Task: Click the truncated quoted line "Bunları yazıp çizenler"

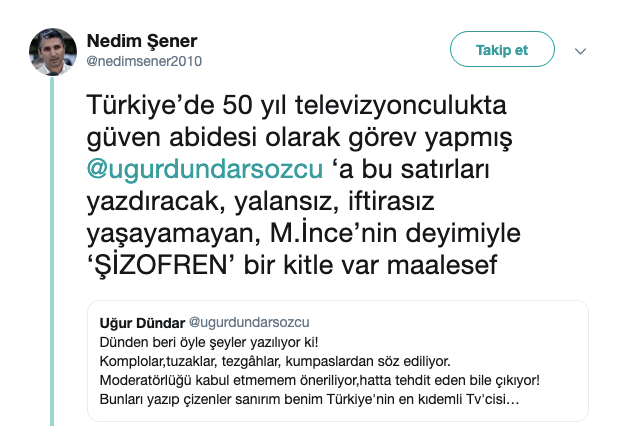Action: point(308,399)
